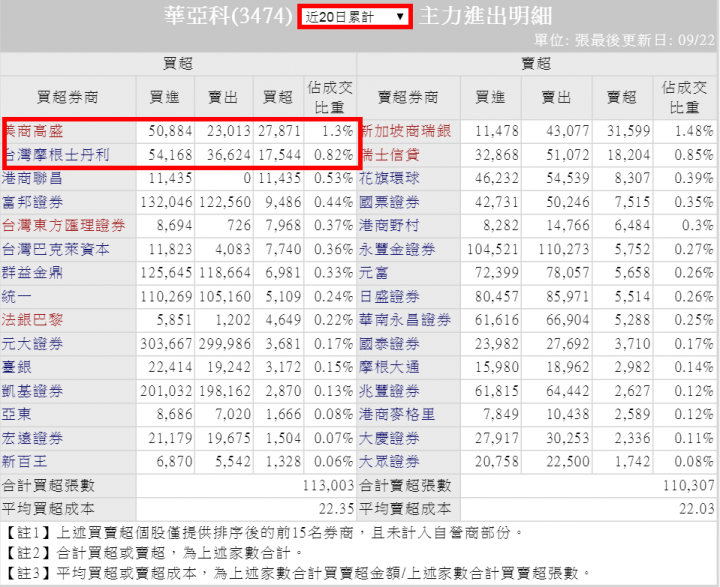The width and height of the screenshot is (720, 587).
Task: Click net-buy value 17,544
Action: (x=279, y=155)
